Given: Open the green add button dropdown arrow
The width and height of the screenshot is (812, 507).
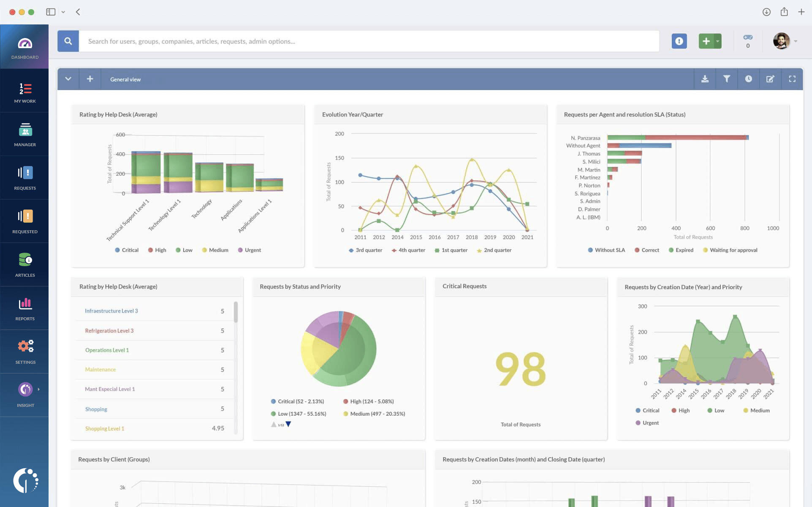Looking at the screenshot, I should (717, 41).
